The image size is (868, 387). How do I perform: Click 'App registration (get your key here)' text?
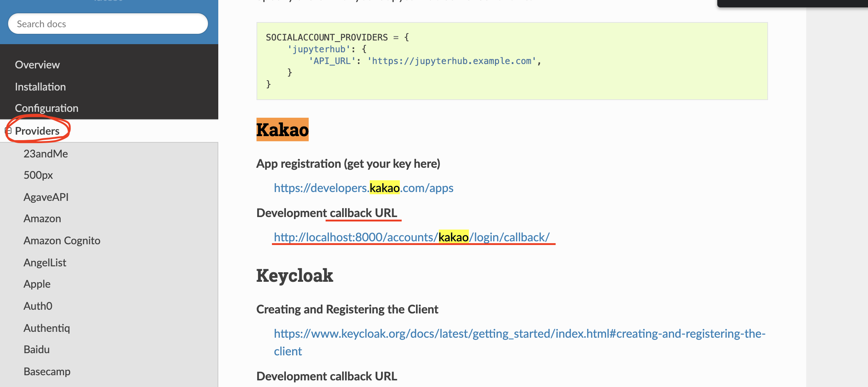point(348,164)
